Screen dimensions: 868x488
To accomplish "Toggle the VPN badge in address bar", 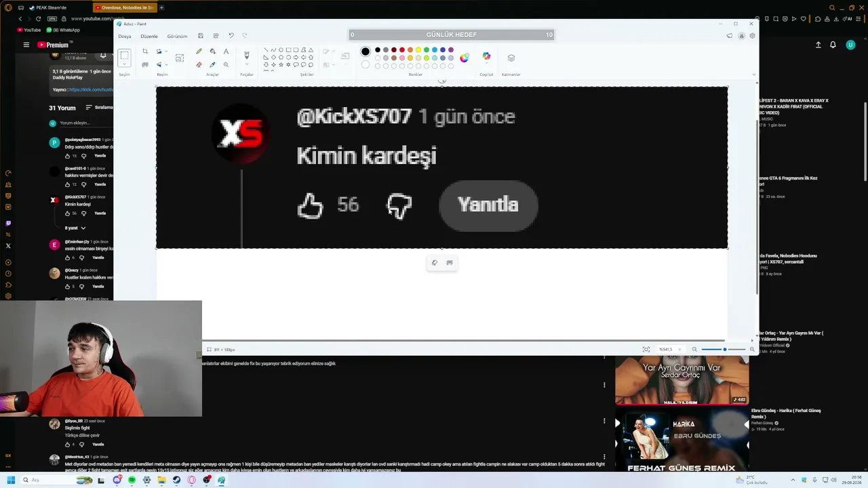I will (x=52, y=19).
